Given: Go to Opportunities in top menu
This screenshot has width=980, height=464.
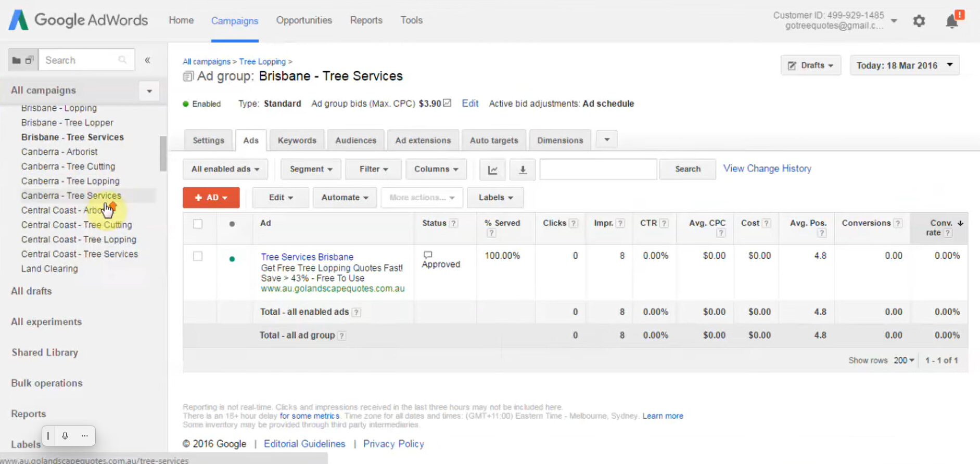Looking at the screenshot, I should (304, 20).
